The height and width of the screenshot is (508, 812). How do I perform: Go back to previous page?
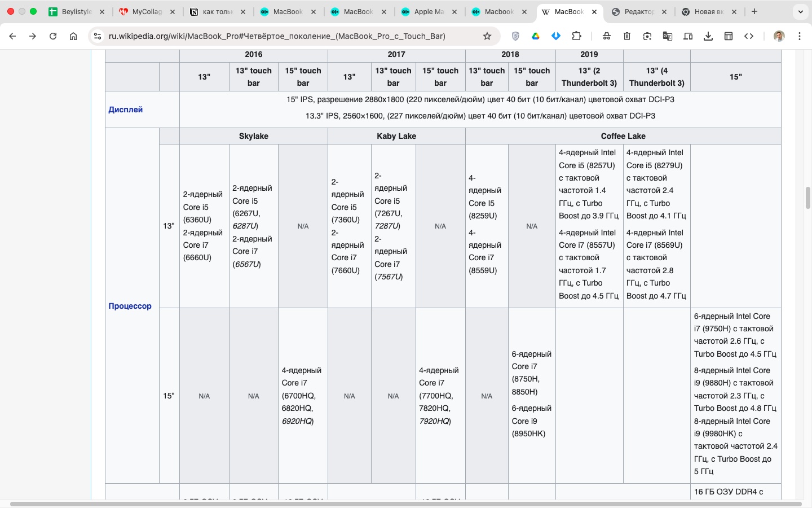pos(12,36)
